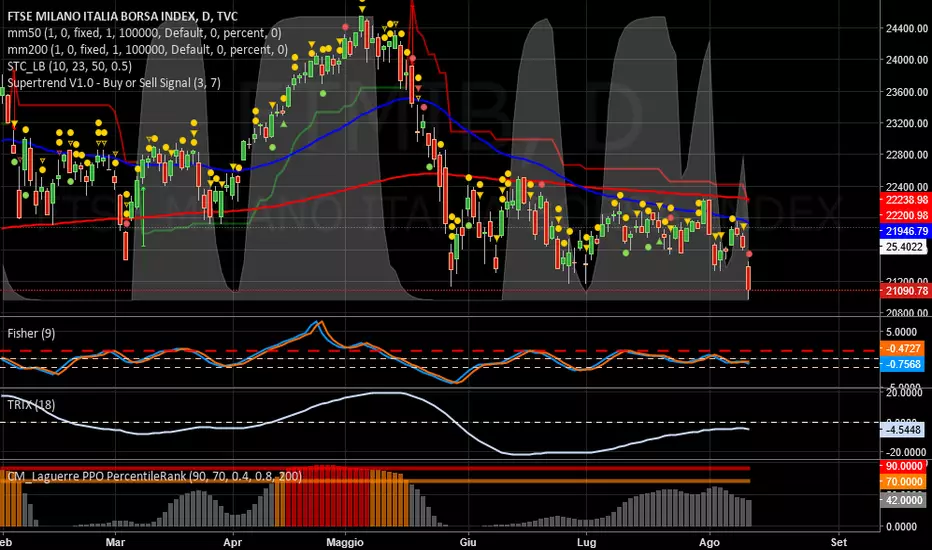Image resolution: width=932 pixels, height=550 pixels.
Task: Click the 24400.00 price scale label
Action: [906, 28]
